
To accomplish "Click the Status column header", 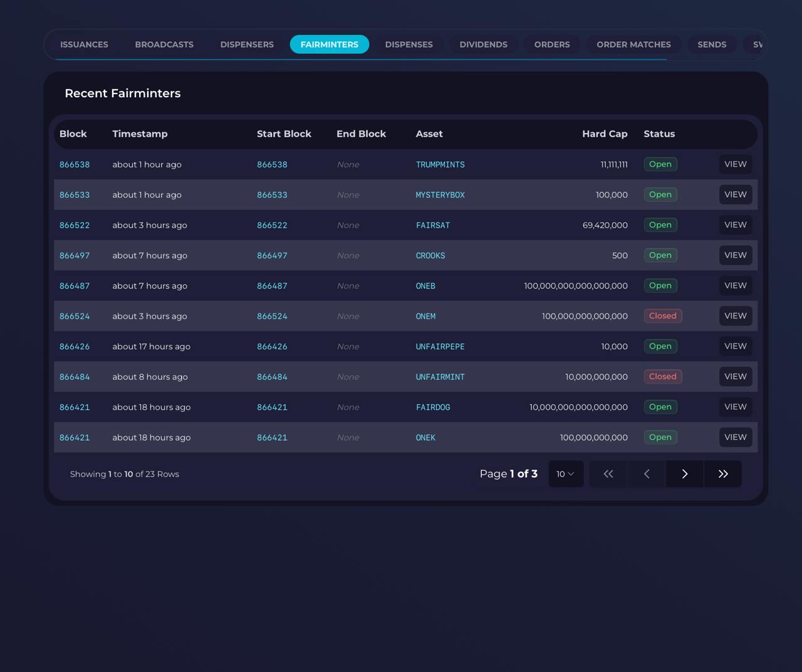I will click(659, 134).
